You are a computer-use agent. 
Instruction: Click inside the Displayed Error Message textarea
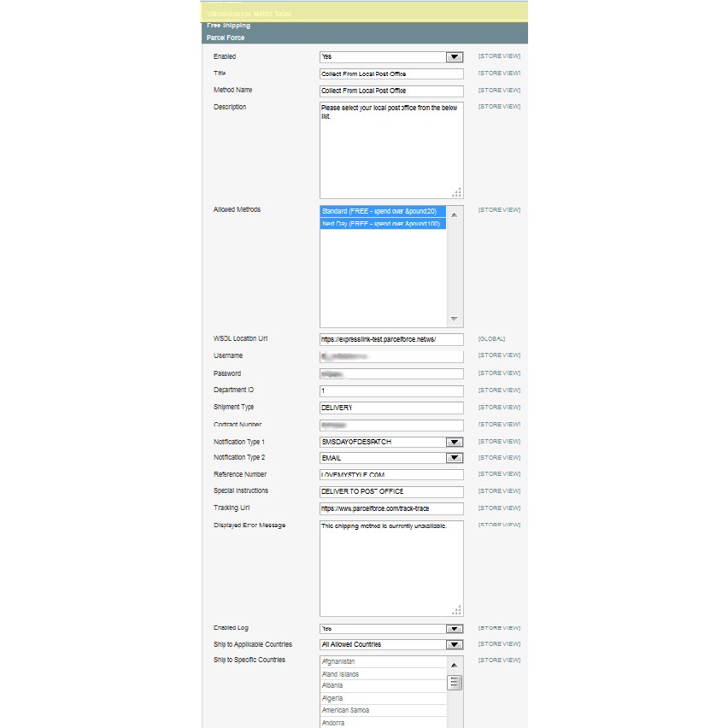click(391, 568)
